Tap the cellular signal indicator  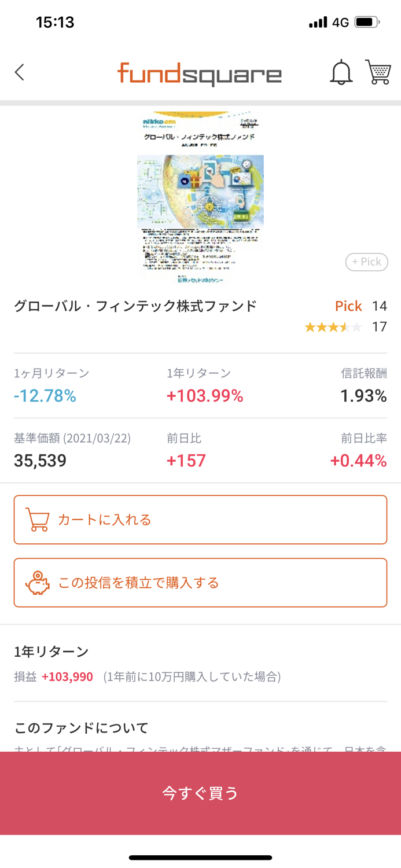coord(319,22)
